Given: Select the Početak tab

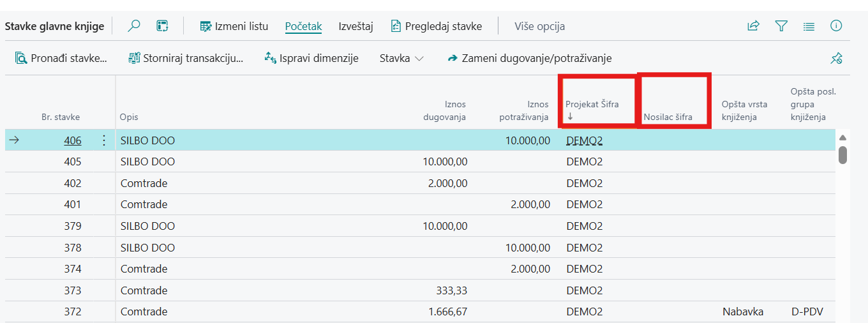Looking at the screenshot, I should 303,26.
